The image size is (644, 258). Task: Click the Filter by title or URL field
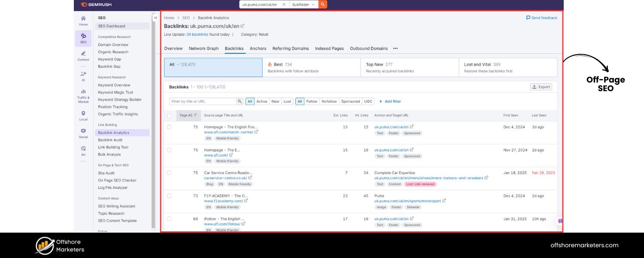pyautogui.click(x=203, y=101)
